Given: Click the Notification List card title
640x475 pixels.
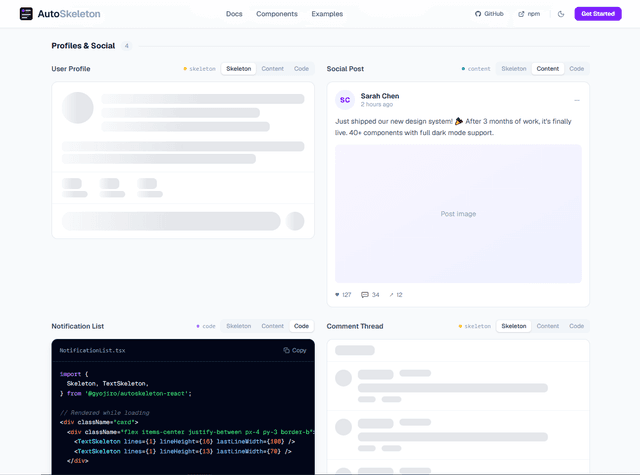Looking at the screenshot, I should pos(78,326).
